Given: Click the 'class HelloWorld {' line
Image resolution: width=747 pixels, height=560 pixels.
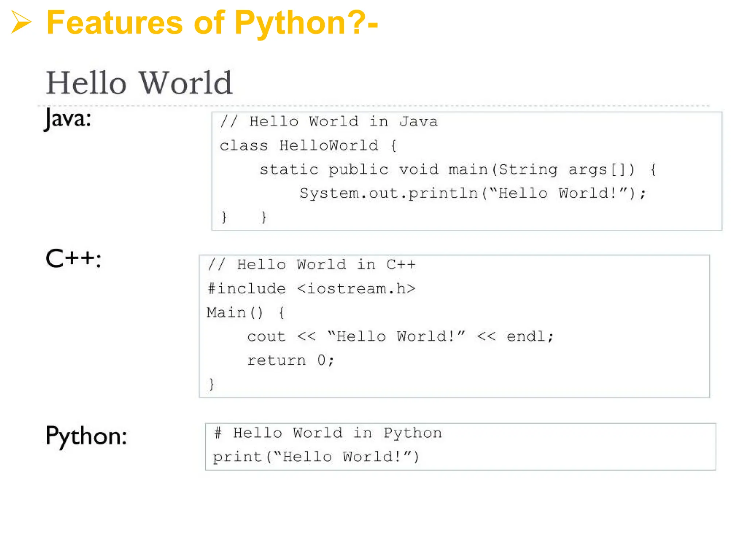Looking at the screenshot, I should (308, 145).
